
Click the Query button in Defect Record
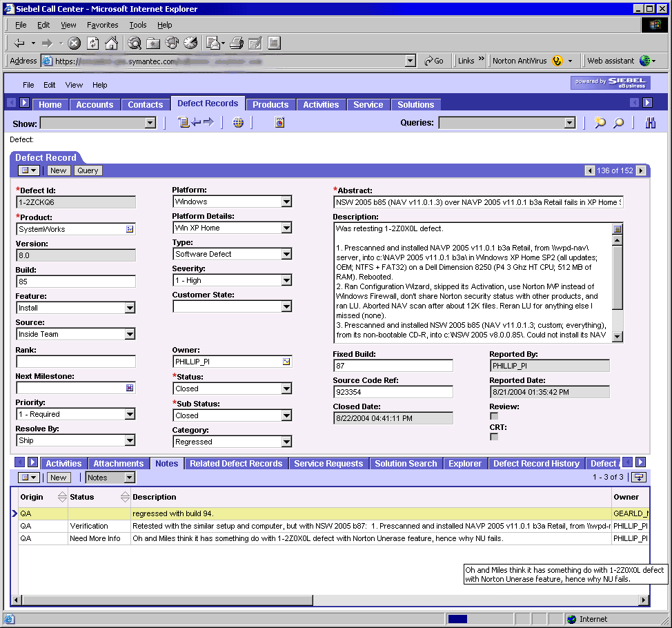[x=88, y=170]
